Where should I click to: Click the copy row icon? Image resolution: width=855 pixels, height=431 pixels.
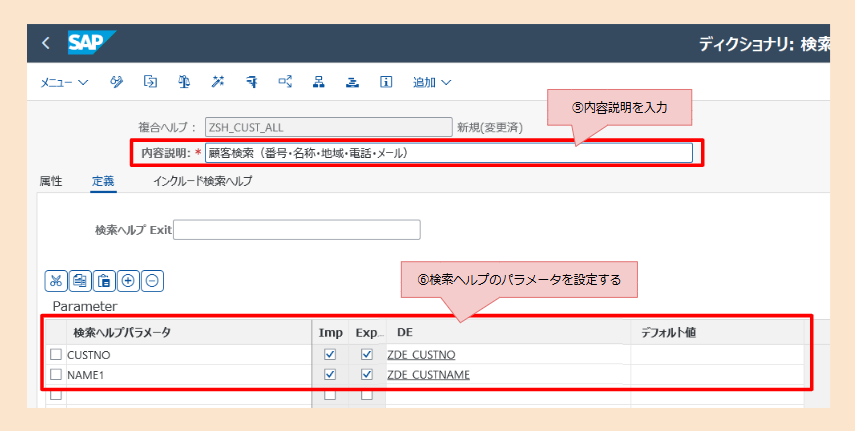[x=80, y=281]
